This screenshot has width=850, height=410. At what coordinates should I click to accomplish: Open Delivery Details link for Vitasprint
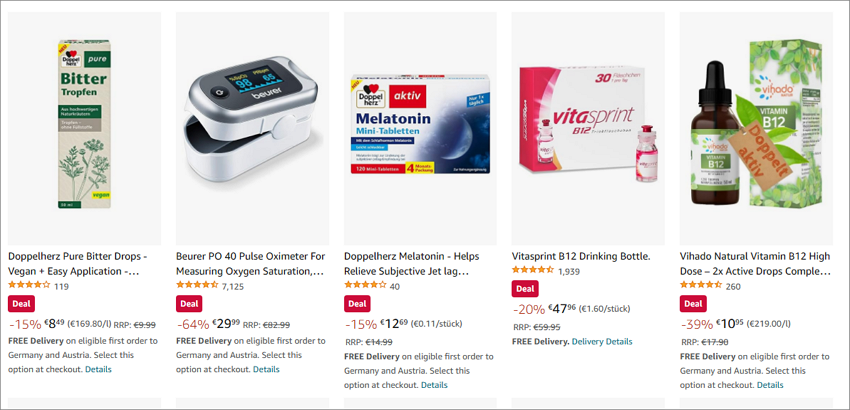(x=602, y=342)
